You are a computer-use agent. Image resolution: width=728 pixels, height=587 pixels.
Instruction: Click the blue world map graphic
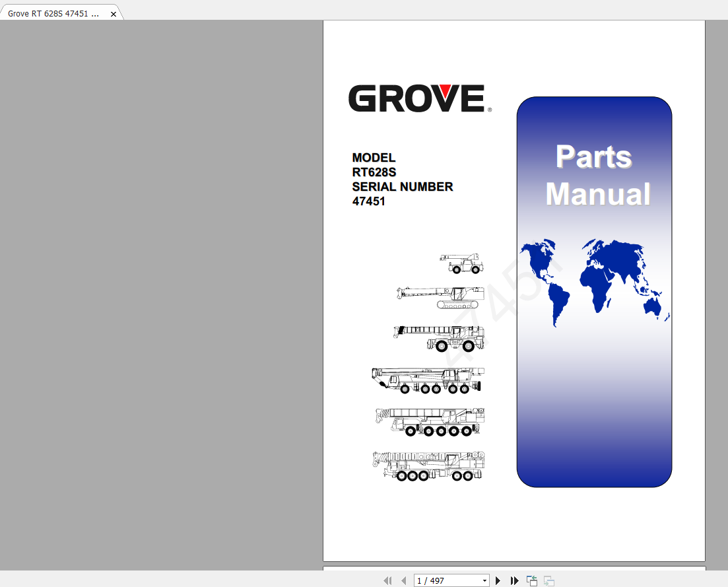click(594, 281)
